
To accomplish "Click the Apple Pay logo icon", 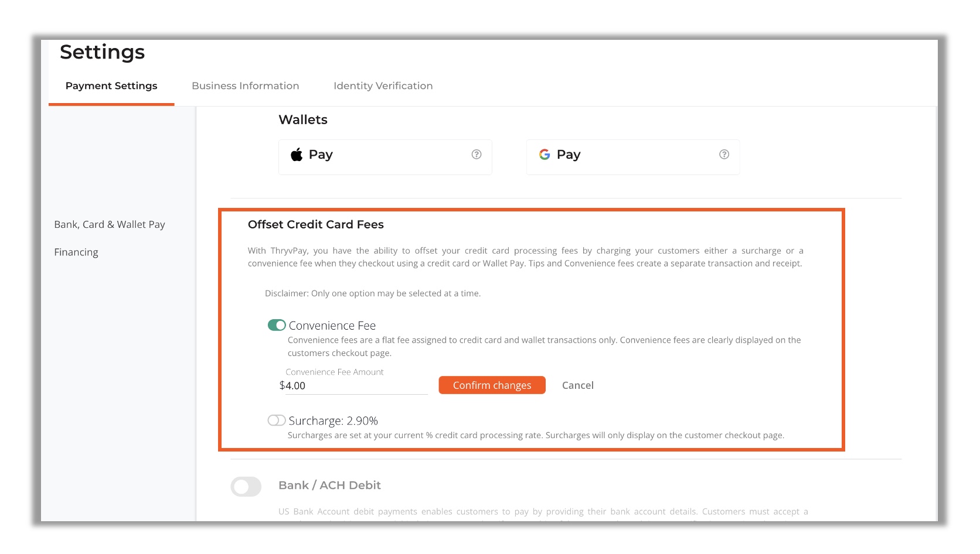I will point(297,154).
